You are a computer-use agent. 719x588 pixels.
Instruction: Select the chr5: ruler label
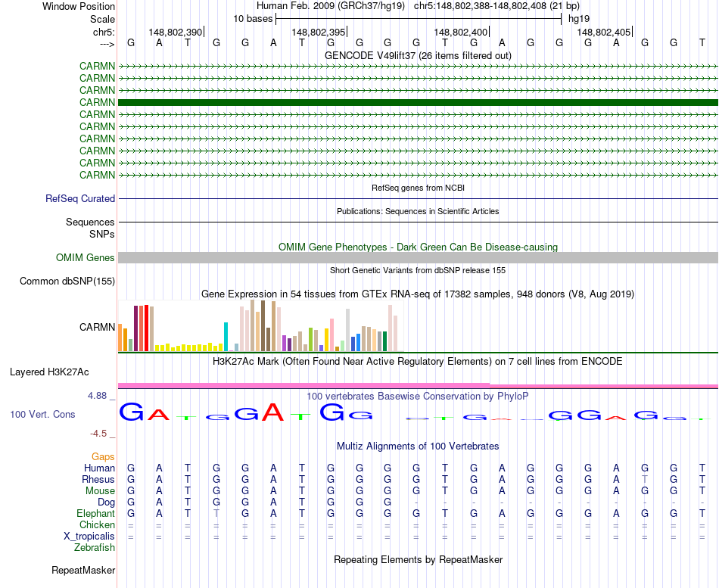104,32
